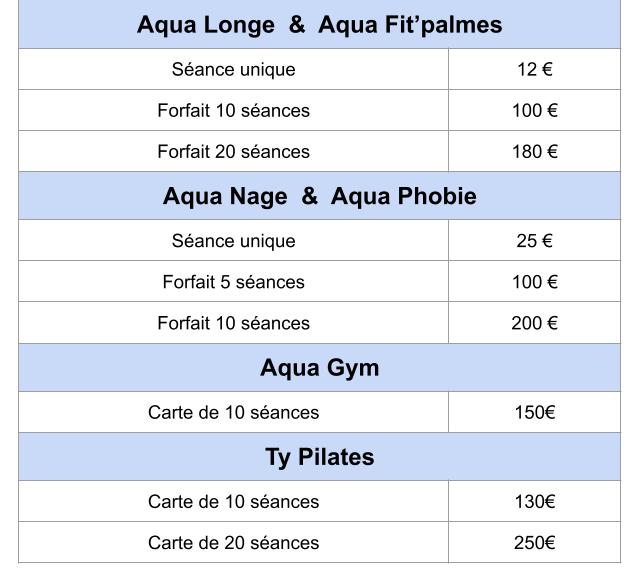Click the Ty Pilates section header
Screen dimensions: 641x587
(319, 456)
